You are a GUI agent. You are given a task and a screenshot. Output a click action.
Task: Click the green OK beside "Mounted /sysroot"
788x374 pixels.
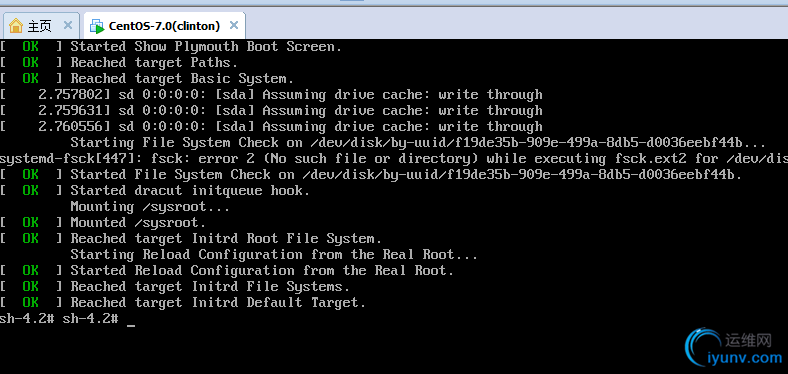click(x=31, y=223)
